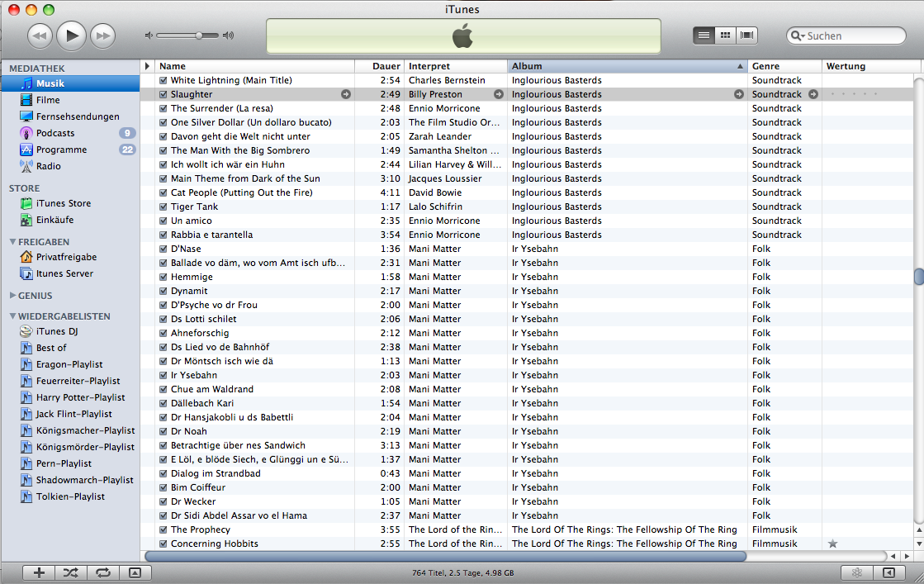
Task: Click the vertical scrollbar thumb
Action: click(919, 277)
